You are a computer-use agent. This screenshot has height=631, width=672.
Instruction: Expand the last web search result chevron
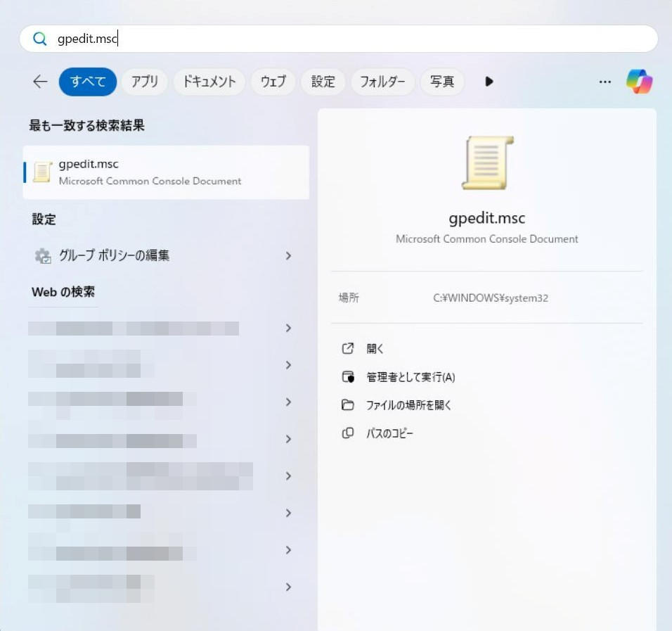[288, 587]
